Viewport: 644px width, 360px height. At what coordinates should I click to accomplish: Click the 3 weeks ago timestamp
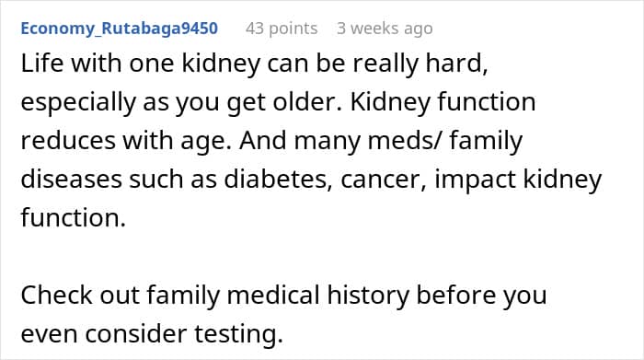click(385, 29)
